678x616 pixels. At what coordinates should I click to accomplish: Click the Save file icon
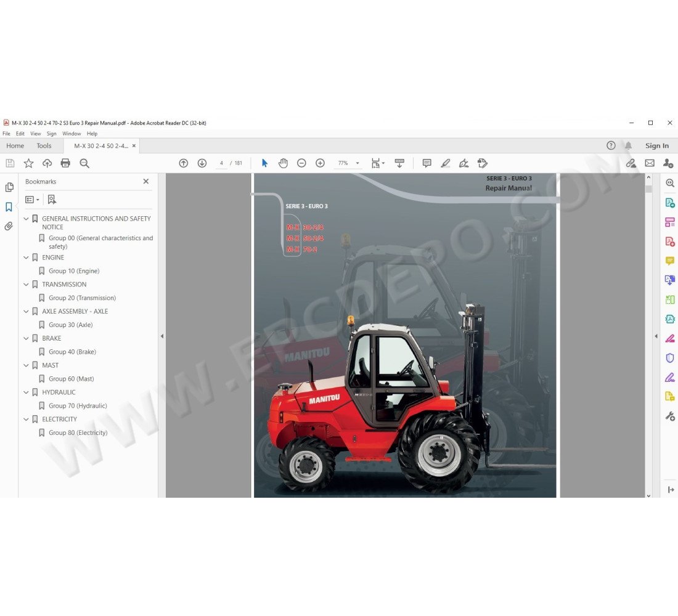click(x=10, y=163)
